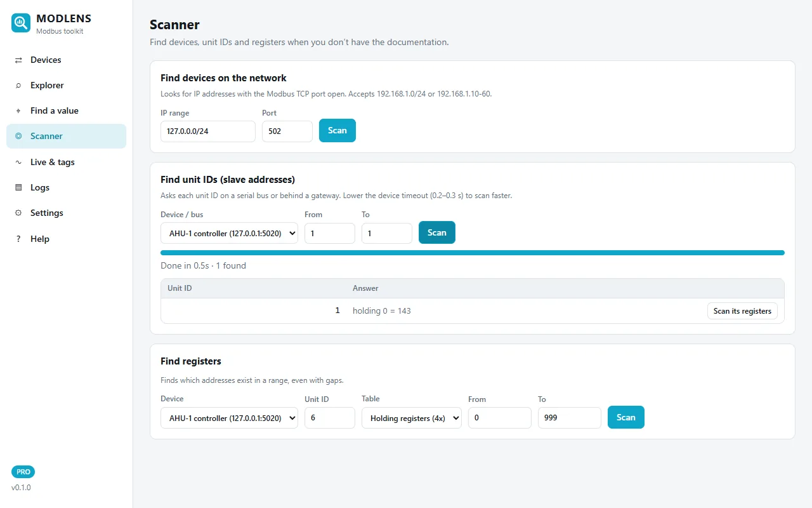The width and height of the screenshot is (812, 508).
Task: Click the register From field showing 0
Action: point(500,418)
